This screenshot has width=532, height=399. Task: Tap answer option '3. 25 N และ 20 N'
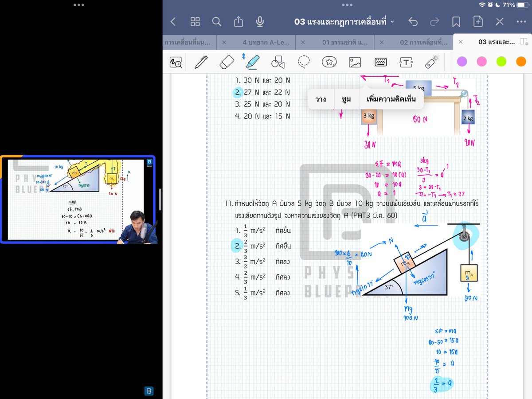coord(262,104)
